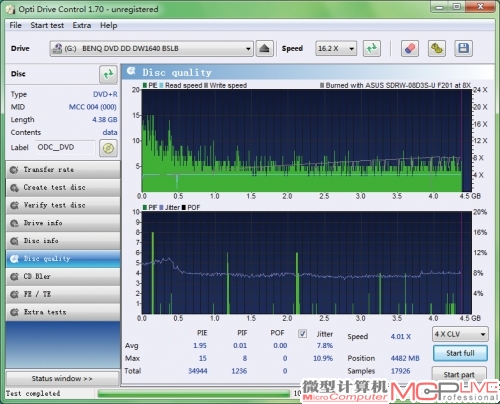Viewport: 500px width, 404px height.
Task: Open the Transfer rate panel
Action: point(63,170)
